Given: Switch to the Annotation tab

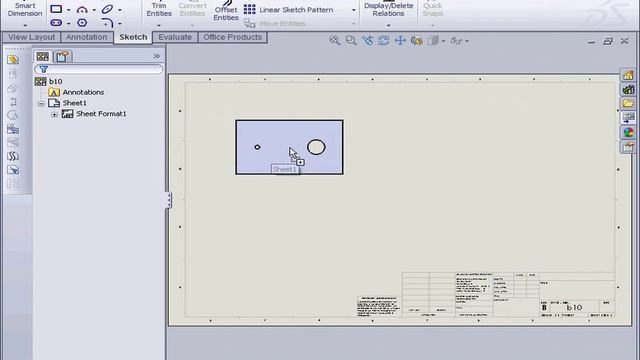Looking at the screenshot, I should (87, 37).
